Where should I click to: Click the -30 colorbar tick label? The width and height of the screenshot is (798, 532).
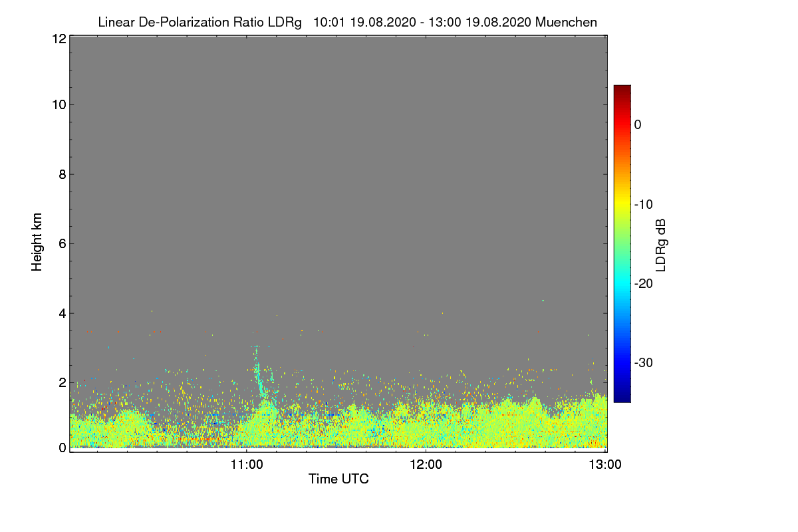point(646,362)
